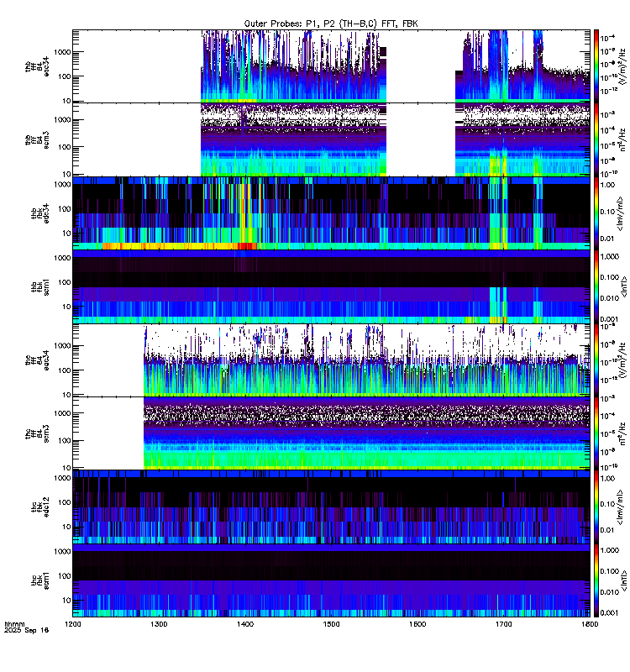Click the '1400' time axis label
This screenshot has height=672, width=630.
click(x=245, y=624)
